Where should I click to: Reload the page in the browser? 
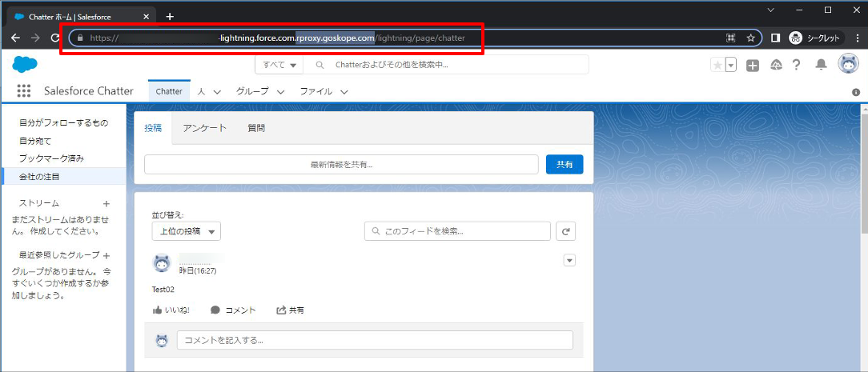tap(54, 38)
